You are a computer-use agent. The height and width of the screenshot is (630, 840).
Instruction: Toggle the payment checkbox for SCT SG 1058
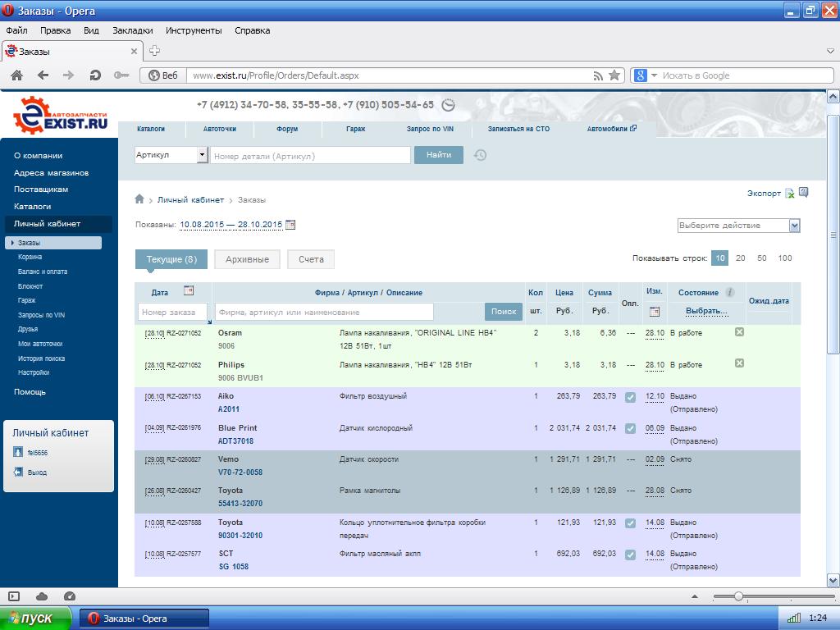tap(630, 555)
